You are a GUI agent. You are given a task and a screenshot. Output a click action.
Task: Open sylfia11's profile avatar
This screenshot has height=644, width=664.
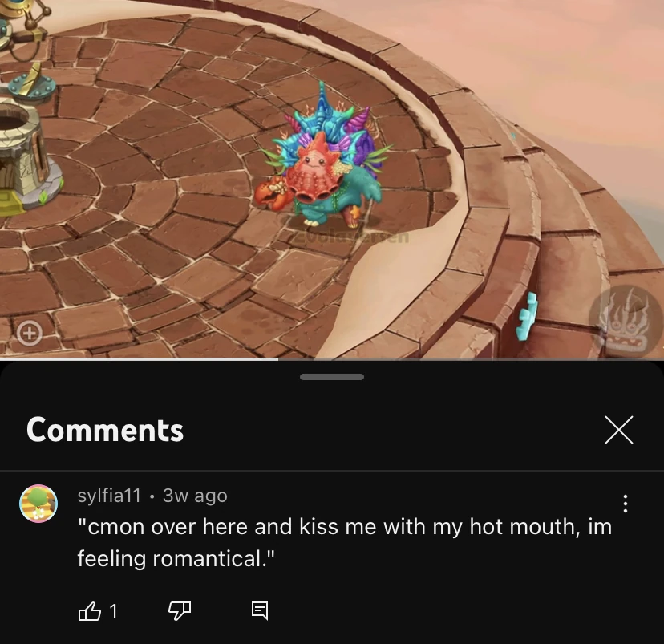pos(38,504)
